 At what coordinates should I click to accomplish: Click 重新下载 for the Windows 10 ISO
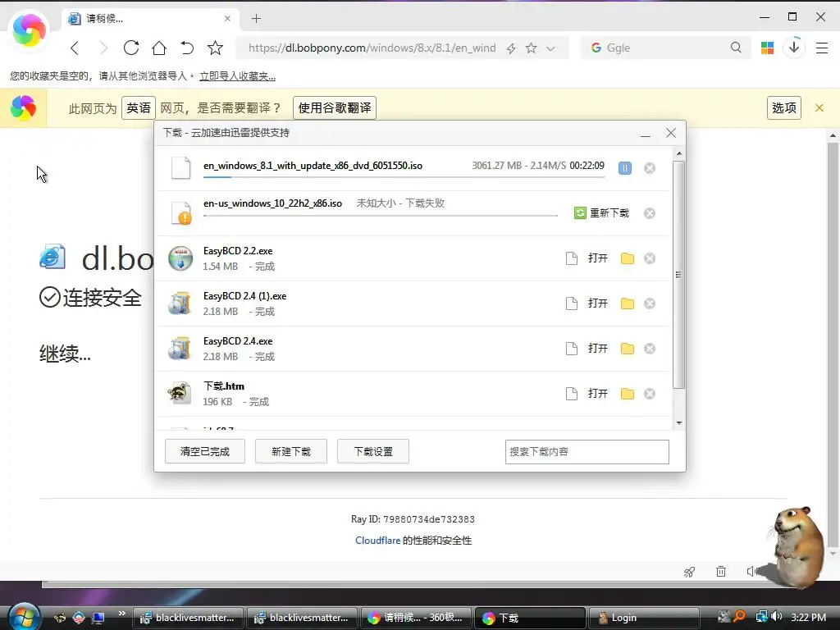[601, 213]
